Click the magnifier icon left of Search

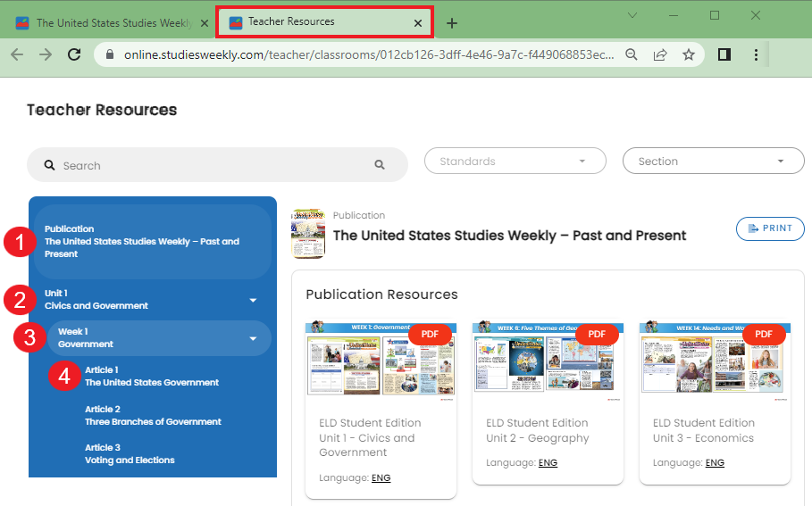pos(49,165)
